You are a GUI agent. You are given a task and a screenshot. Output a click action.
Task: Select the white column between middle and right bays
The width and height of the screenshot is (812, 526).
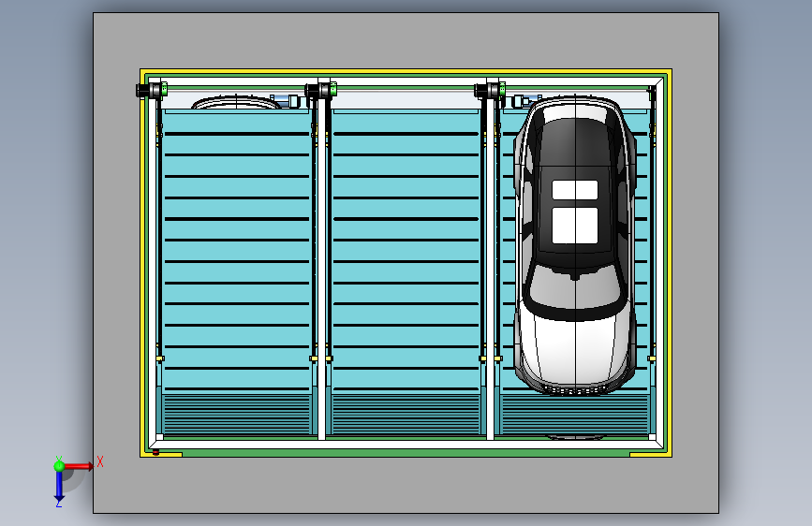[490, 270]
